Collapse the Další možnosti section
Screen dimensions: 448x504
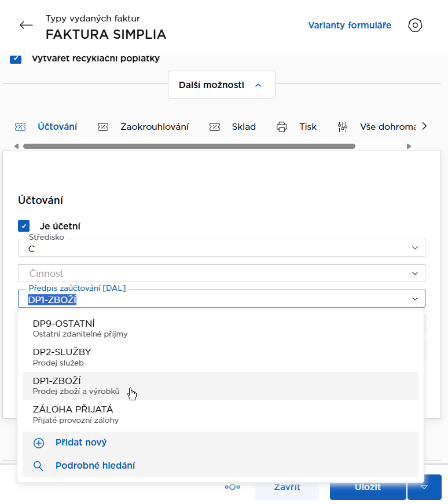tap(221, 85)
